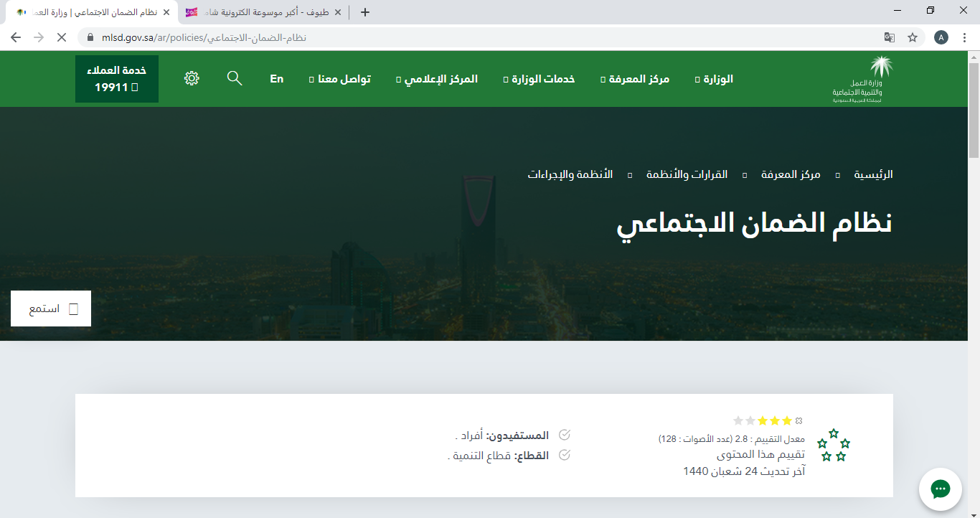The width and height of the screenshot is (980, 518).
Task: Expand the الوزارة menu
Action: tap(717, 79)
